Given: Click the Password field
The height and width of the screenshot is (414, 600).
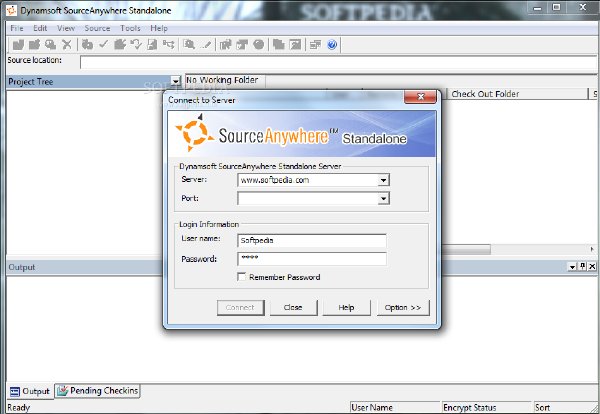Looking at the screenshot, I should [x=311, y=259].
